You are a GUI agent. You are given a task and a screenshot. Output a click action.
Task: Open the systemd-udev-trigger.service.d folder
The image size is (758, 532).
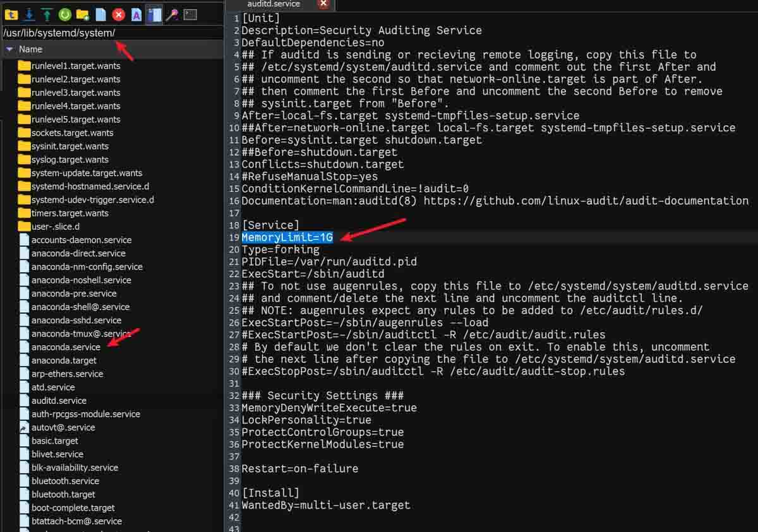pyautogui.click(x=87, y=199)
